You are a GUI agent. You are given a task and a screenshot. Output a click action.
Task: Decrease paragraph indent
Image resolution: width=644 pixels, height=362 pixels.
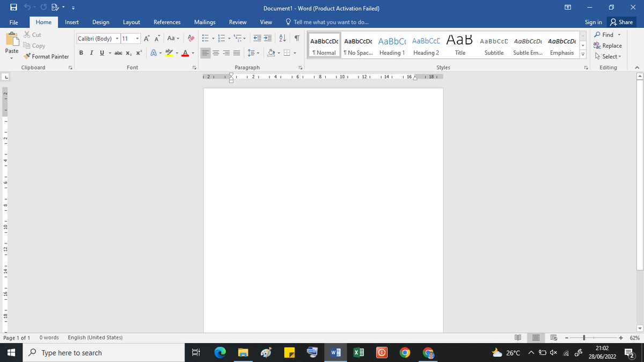(x=257, y=39)
